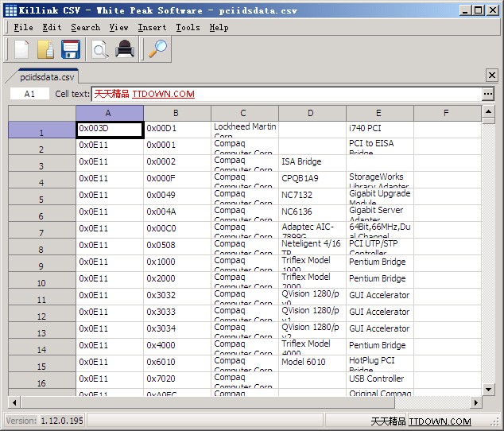Click the Save floppy disk icon
This screenshot has width=504, height=431.
[71, 49]
